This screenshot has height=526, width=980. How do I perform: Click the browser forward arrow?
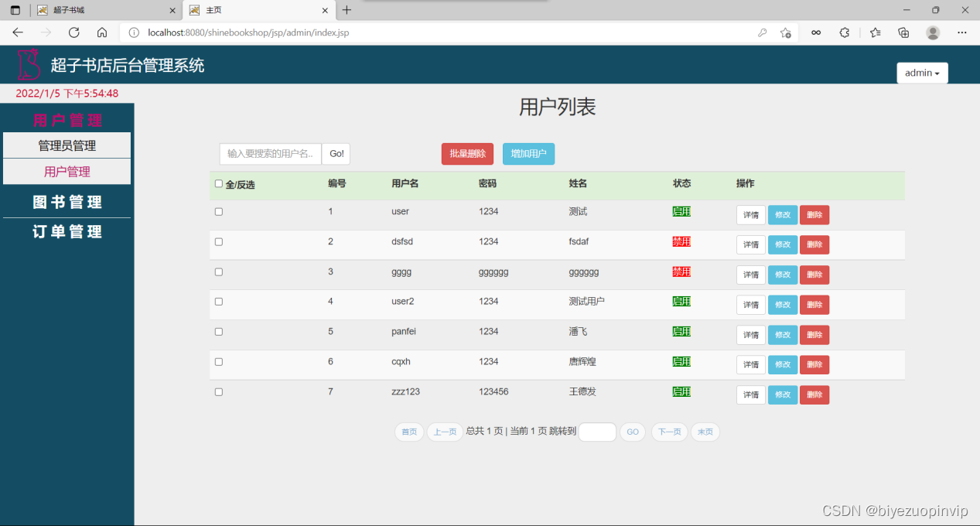coord(46,32)
